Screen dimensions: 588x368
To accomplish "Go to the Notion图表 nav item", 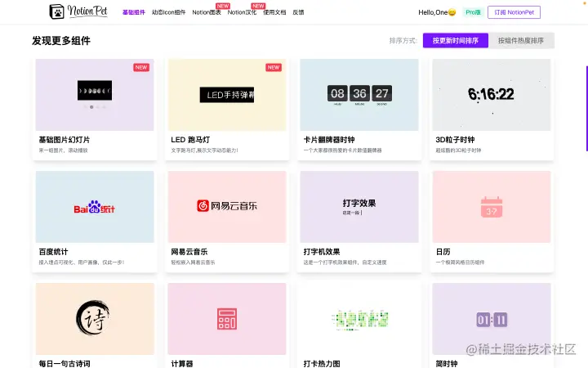I will (207, 12).
